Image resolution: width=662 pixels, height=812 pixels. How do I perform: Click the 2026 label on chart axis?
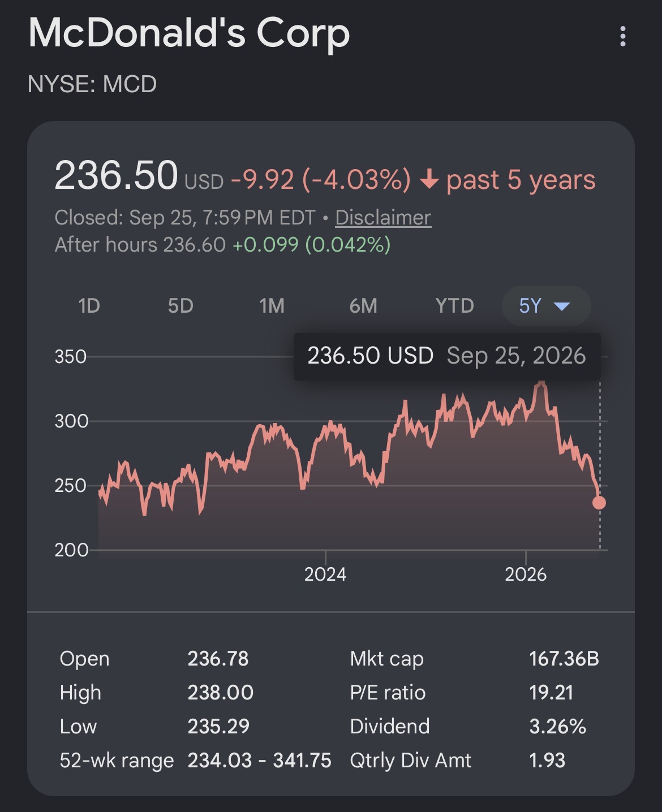[526, 575]
